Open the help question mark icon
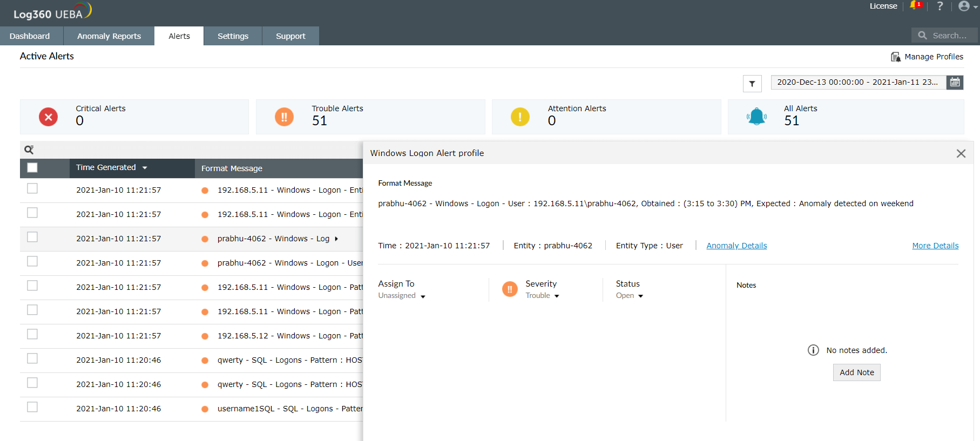This screenshot has width=980, height=441. click(940, 6)
